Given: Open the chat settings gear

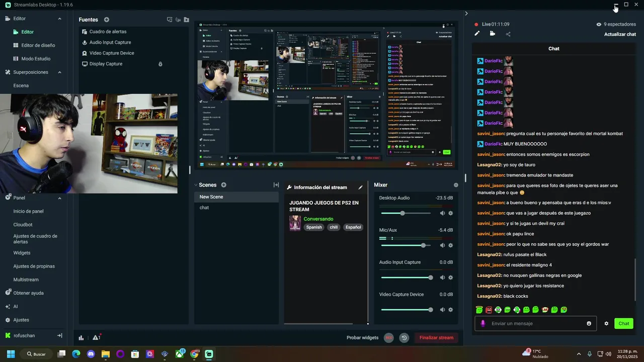Looking at the screenshot, I should tap(606, 323).
